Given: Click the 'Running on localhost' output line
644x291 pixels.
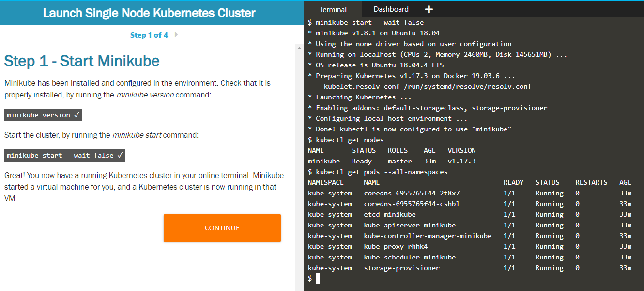Looking at the screenshot, I should tap(437, 54).
